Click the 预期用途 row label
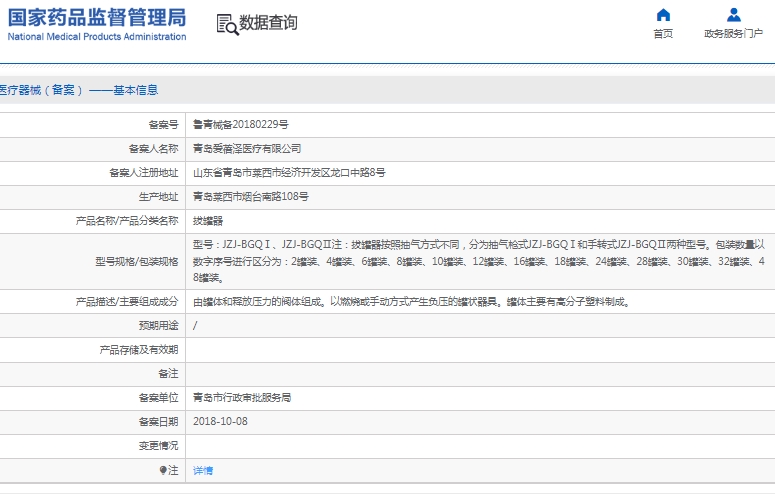The image size is (775, 494). (x=158, y=325)
